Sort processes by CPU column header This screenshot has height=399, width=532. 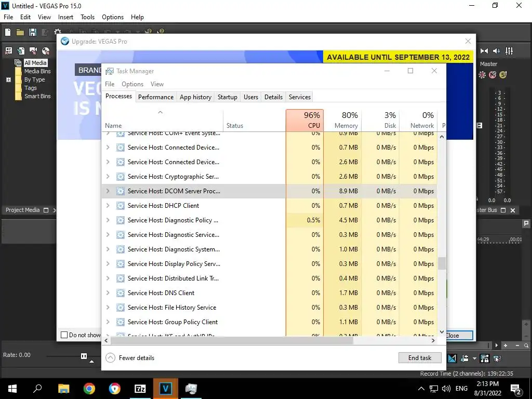[x=304, y=120]
